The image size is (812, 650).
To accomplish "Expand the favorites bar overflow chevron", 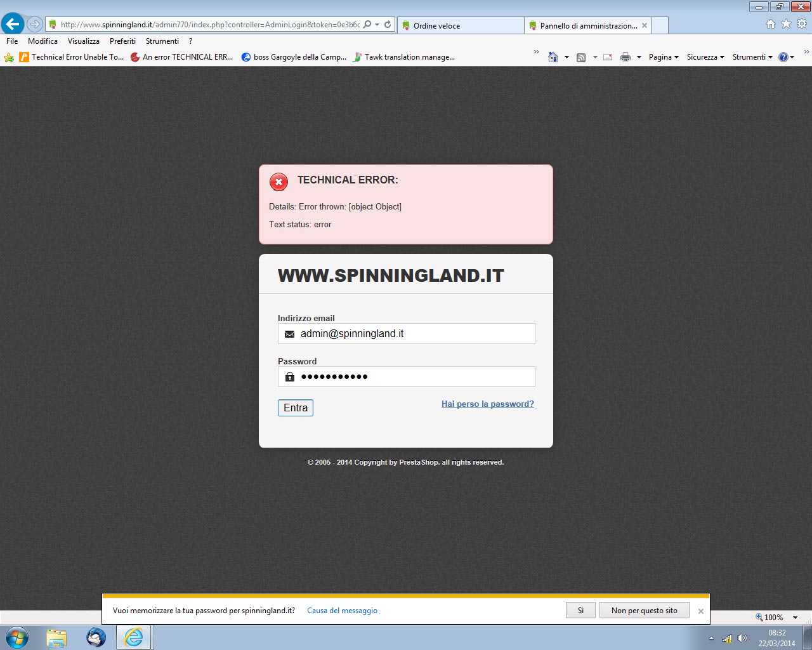I will pos(537,52).
